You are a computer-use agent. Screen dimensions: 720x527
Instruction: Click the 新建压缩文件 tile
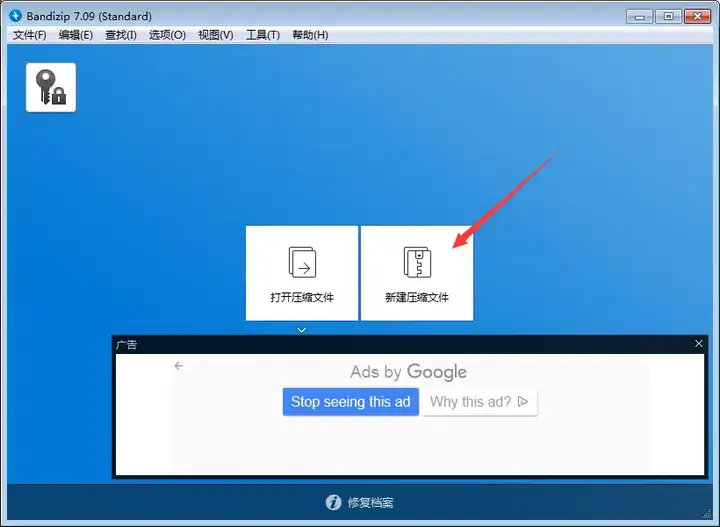coord(417,273)
